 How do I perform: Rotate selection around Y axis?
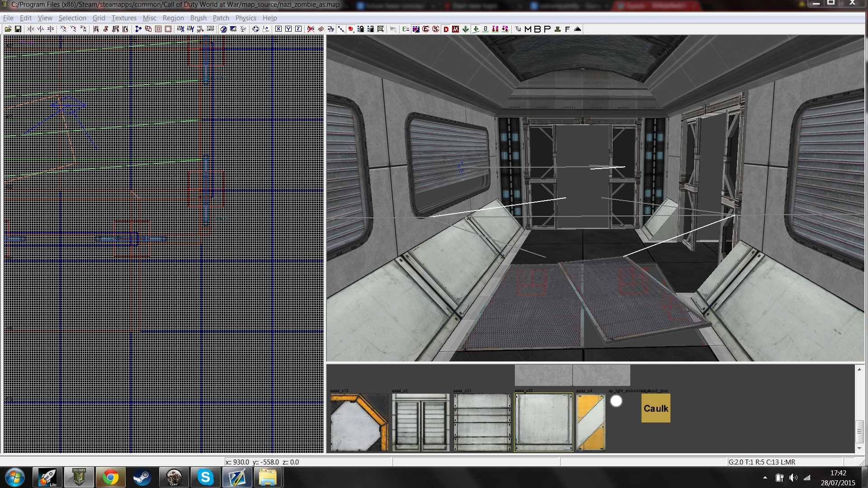click(73, 29)
